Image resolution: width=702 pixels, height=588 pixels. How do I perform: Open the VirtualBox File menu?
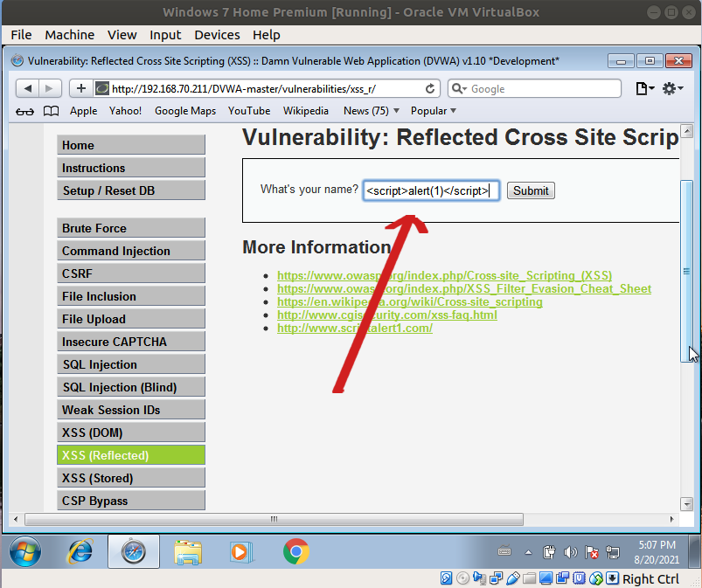pos(21,35)
